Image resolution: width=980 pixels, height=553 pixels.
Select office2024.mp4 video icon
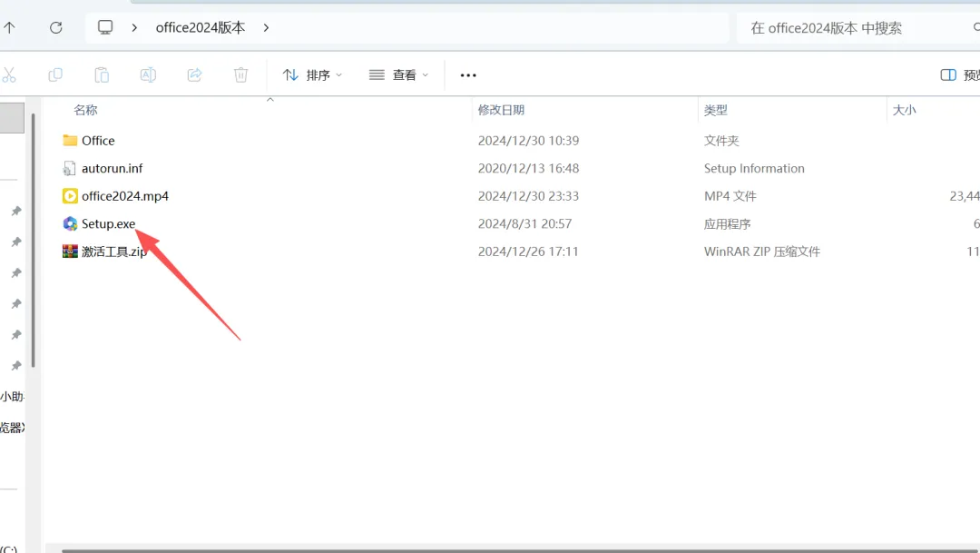point(70,196)
